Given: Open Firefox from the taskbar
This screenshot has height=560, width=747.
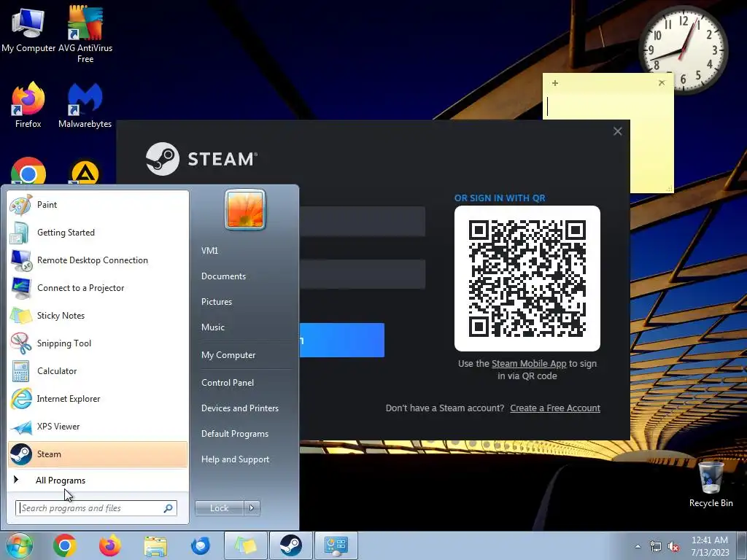Looking at the screenshot, I should 110,545.
